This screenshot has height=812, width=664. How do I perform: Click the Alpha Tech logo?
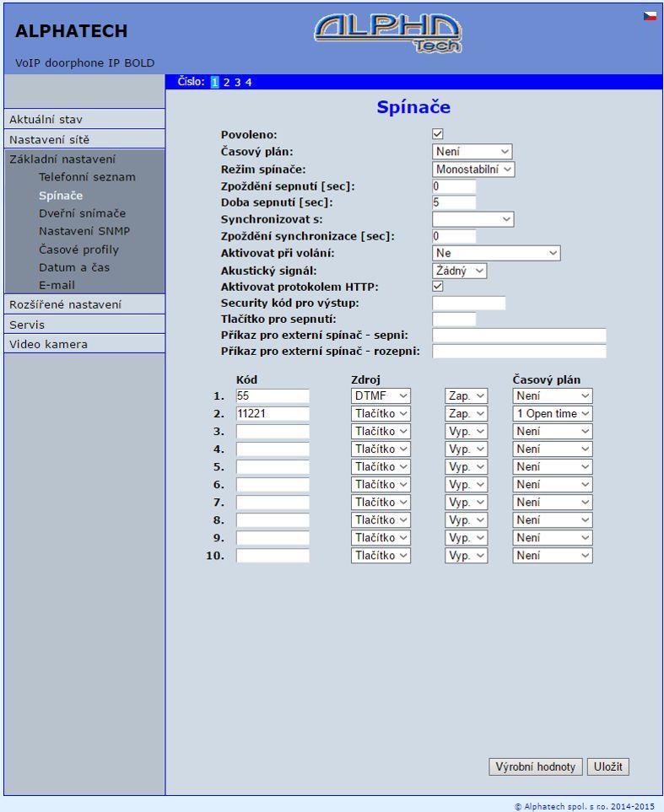pos(388,33)
